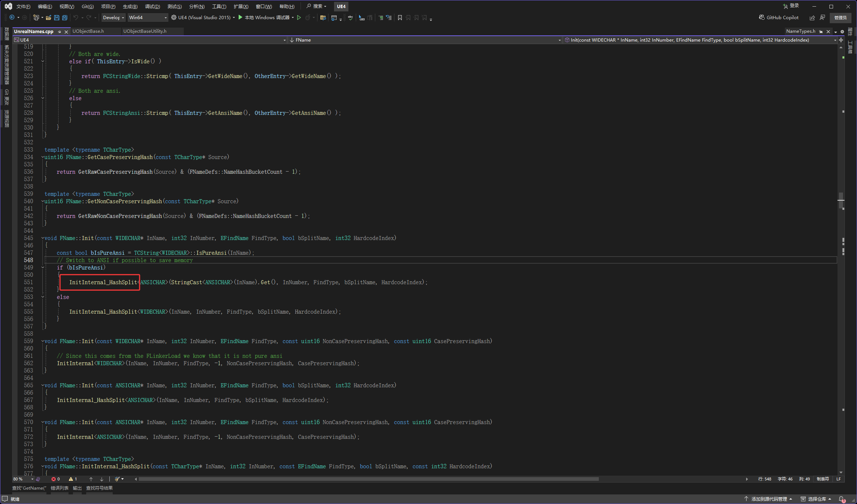Click Start Without Debugging outline play icon
Viewport: 857px width, 504px height.
click(299, 18)
